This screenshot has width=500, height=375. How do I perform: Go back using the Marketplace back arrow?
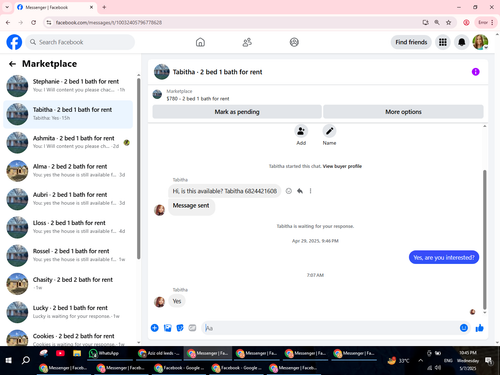pos(12,64)
